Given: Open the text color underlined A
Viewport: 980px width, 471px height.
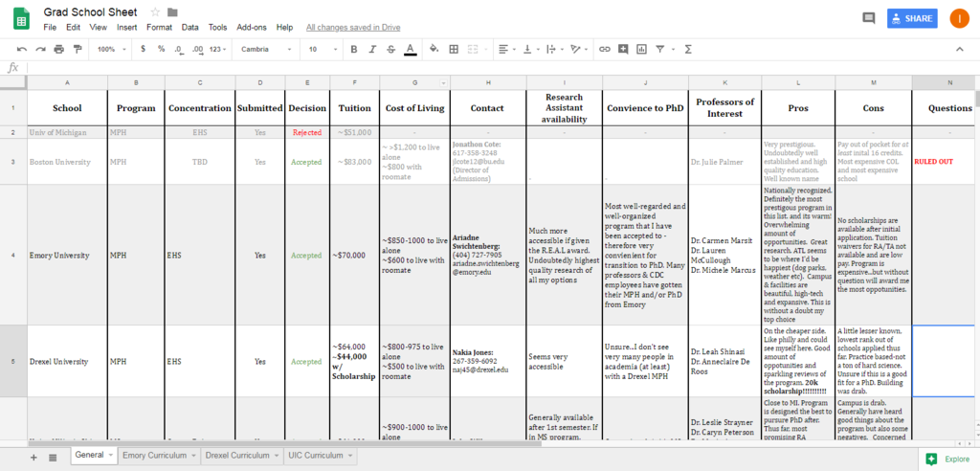Looking at the screenshot, I should click(410, 49).
